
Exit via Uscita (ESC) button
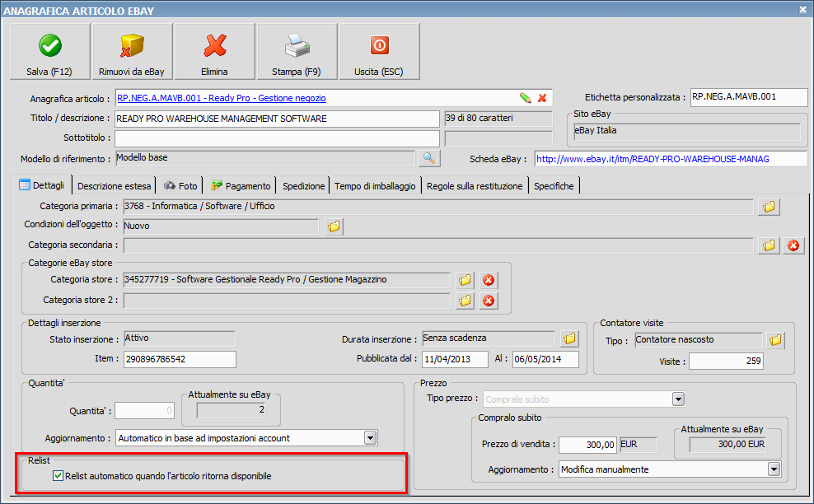(379, 51)
